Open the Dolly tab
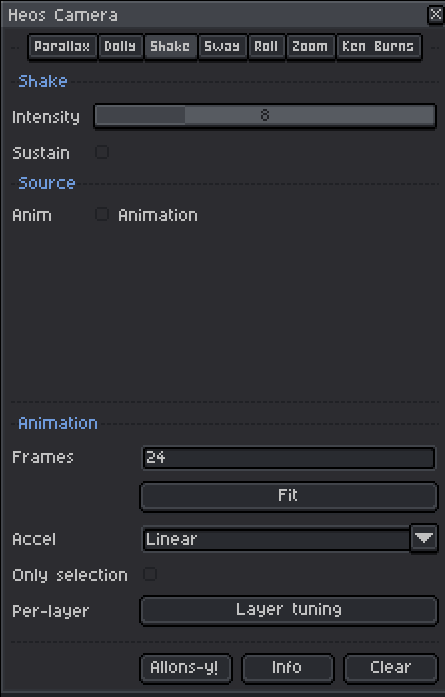The height and width of the screenshot is (697, 445). click(120, 47)
